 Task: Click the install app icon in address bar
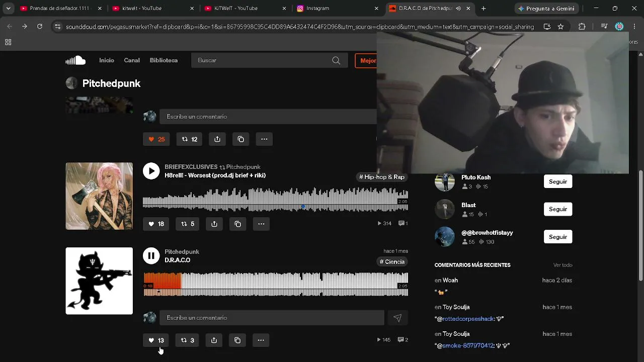click(547, 27)
